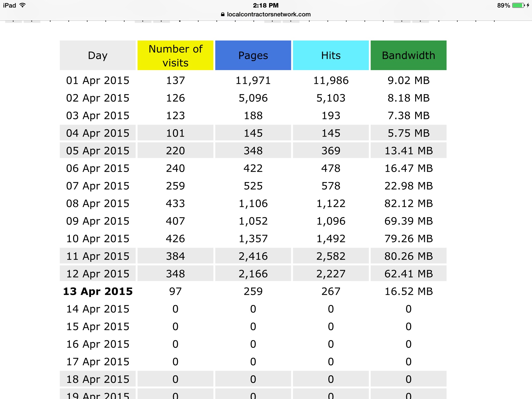Tap the 433 visits cell
The height and width of the screenshot is (399, 532).
[175, 203]
